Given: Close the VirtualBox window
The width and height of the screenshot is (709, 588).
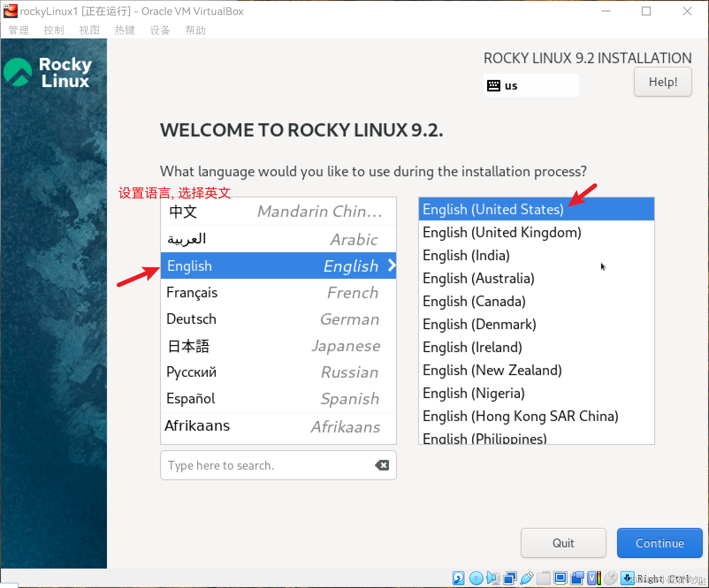Looking at the screenshot, I should coord(687,11).
